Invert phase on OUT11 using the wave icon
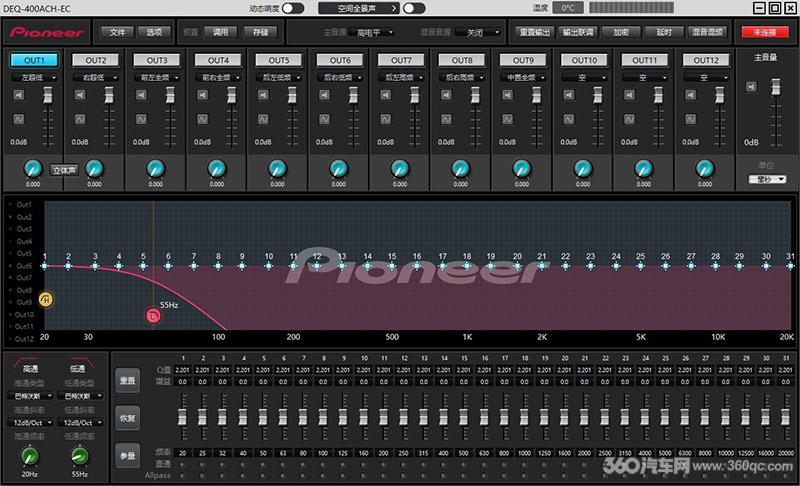This screenshot has width=800, height=486. tap(630, 119)
